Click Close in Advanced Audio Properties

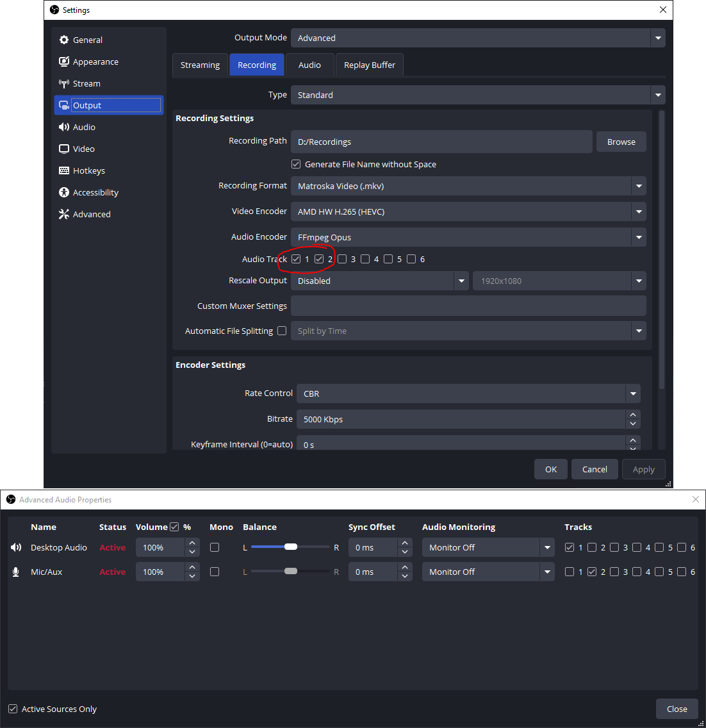tap(677, 709)
